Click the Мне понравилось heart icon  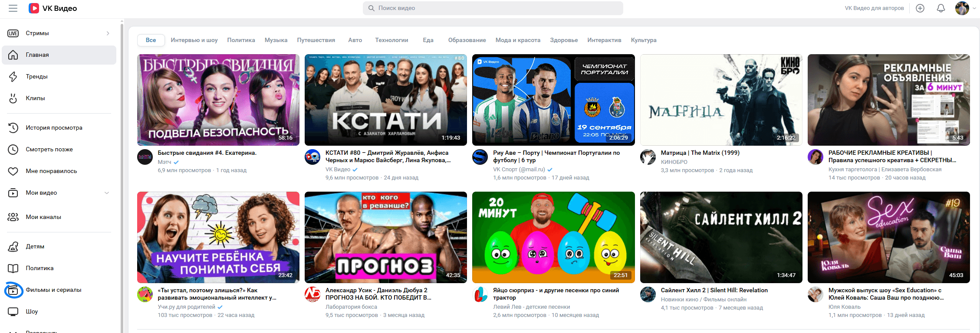pyautogui.click(x=13, y=171)
